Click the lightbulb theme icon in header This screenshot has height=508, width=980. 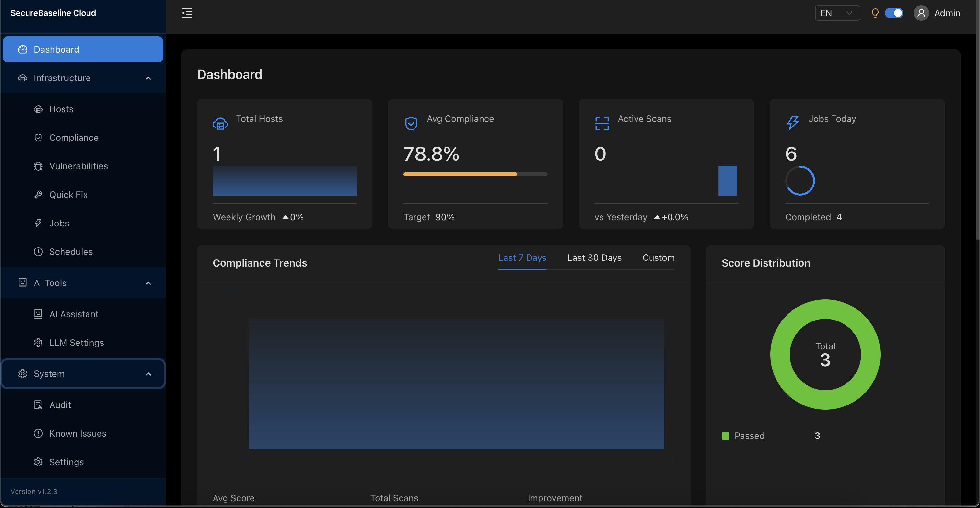click(875, 13)
